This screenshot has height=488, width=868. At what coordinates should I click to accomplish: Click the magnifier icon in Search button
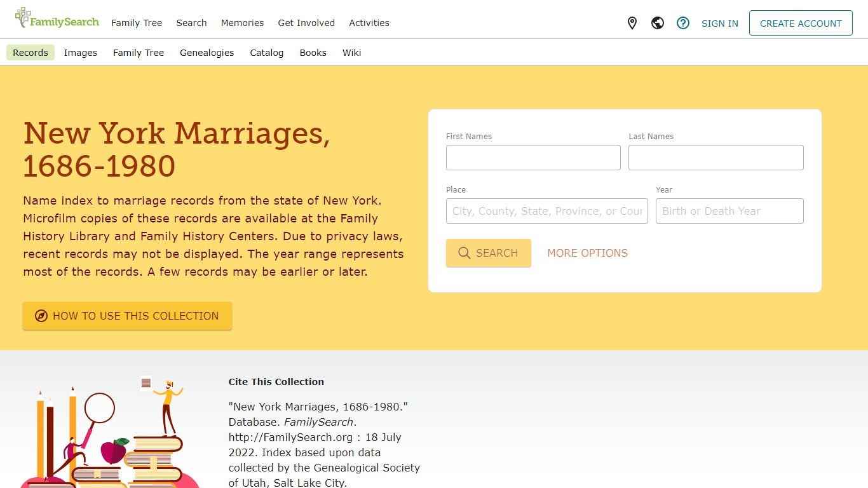[x=465, y=253]
